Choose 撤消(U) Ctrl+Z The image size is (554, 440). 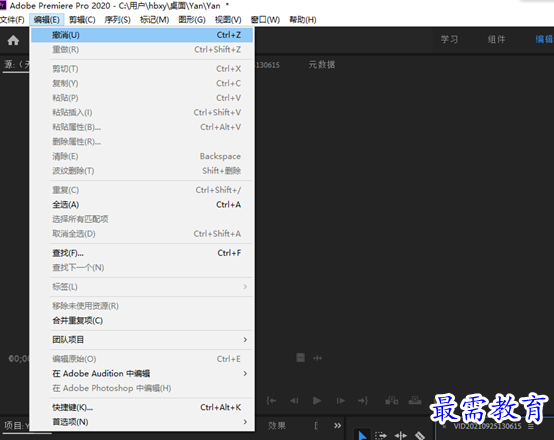click(142, 35)
